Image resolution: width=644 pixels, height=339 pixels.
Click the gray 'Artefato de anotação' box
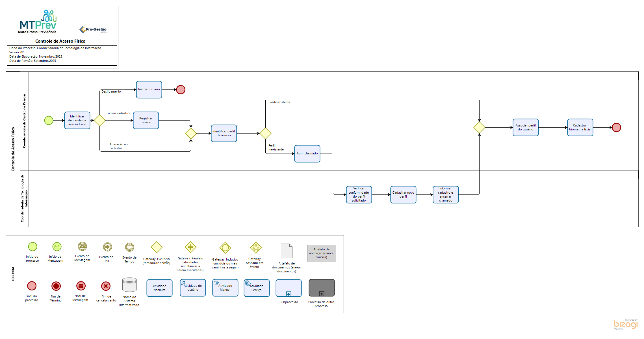coord(321,253)
